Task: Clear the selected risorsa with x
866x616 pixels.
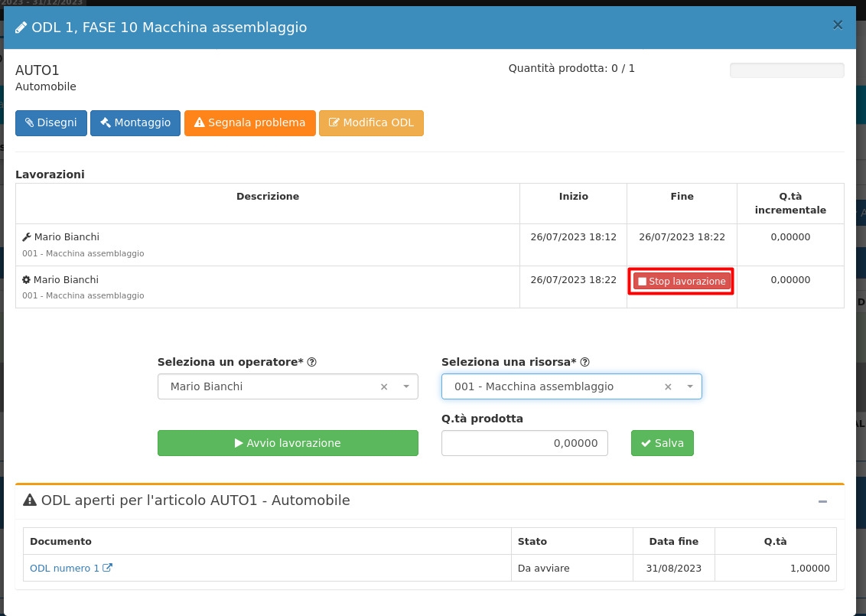Action: click(x=668, y=387)
